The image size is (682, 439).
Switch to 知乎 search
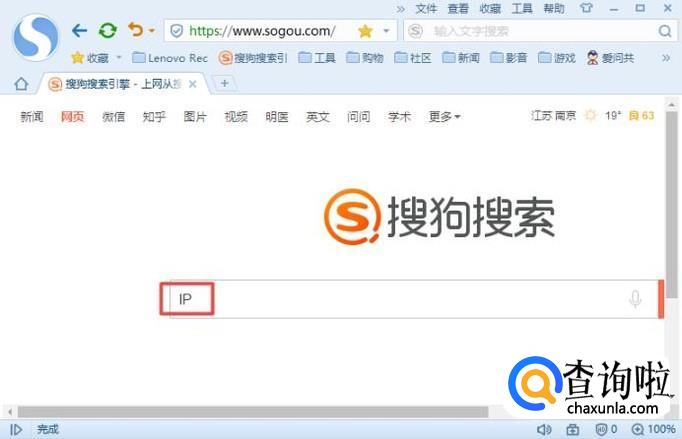154,116
